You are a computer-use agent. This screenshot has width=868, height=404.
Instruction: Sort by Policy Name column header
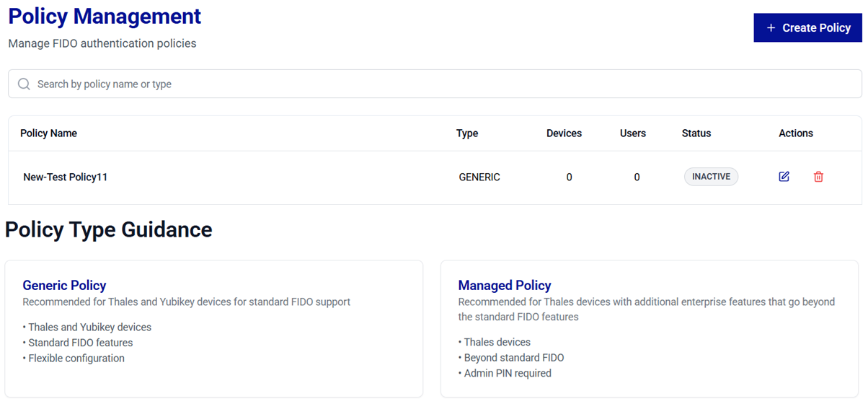[48, 133]
